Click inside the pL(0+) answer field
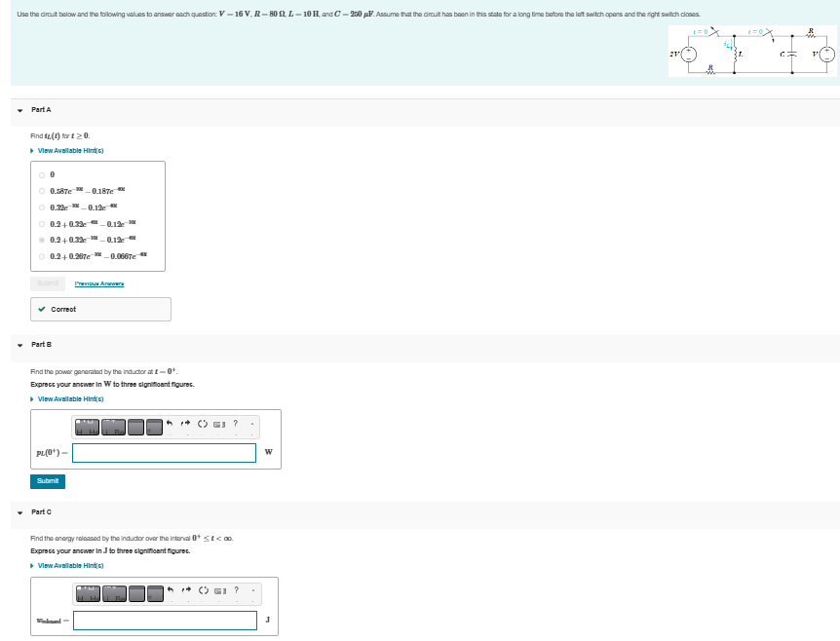The width and height of the screenshot is (840, 641). tap(164, 453)
